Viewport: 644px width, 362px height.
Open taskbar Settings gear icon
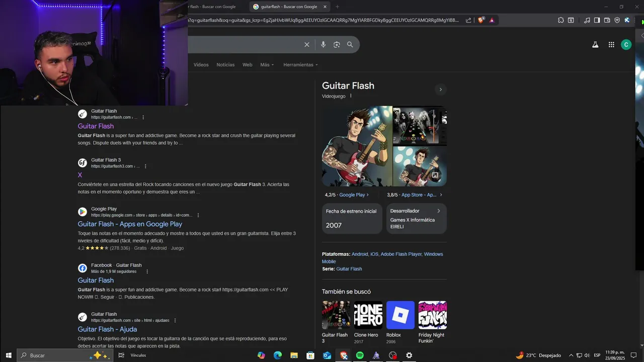[409, 355]
